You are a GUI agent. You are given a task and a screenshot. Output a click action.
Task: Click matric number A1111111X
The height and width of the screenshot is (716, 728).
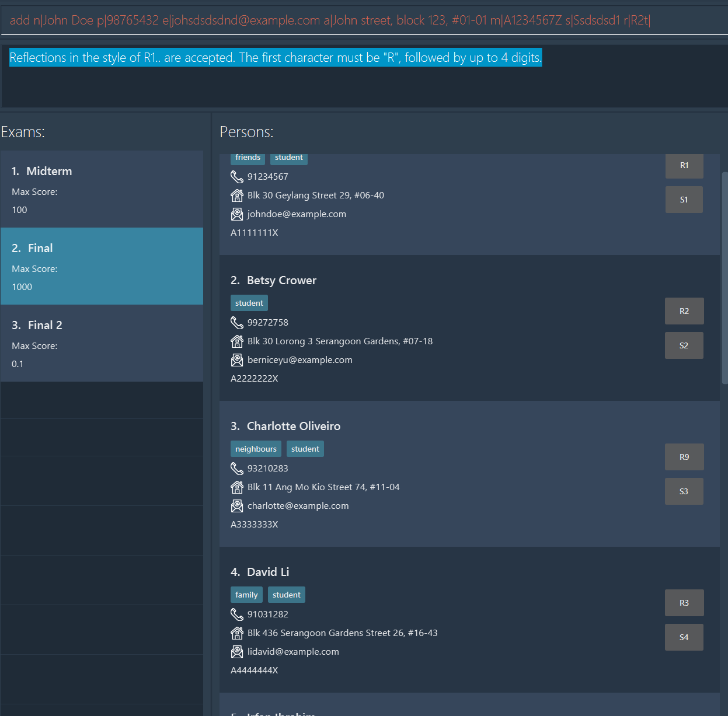pos(255,233)
